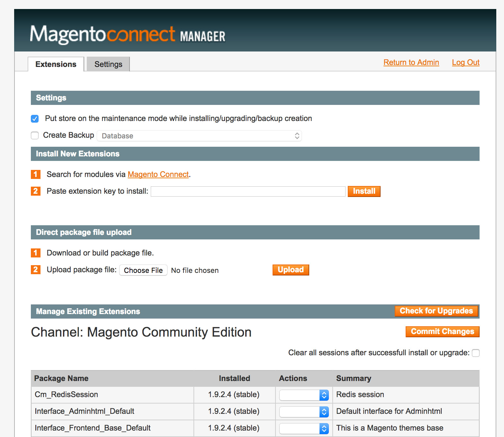Click Choose File for package upload

pos(143,270)
